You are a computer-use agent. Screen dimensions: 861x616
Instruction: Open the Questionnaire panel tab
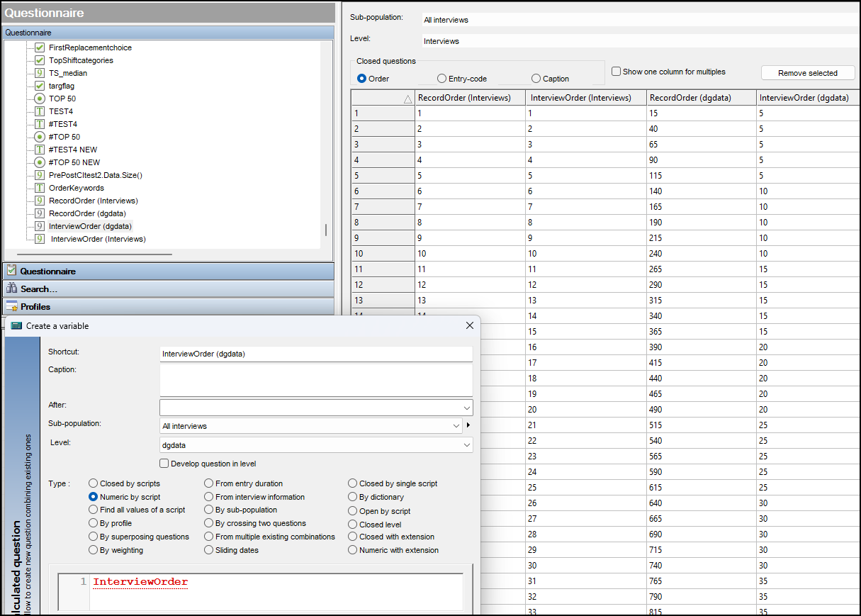click(169, 271)
